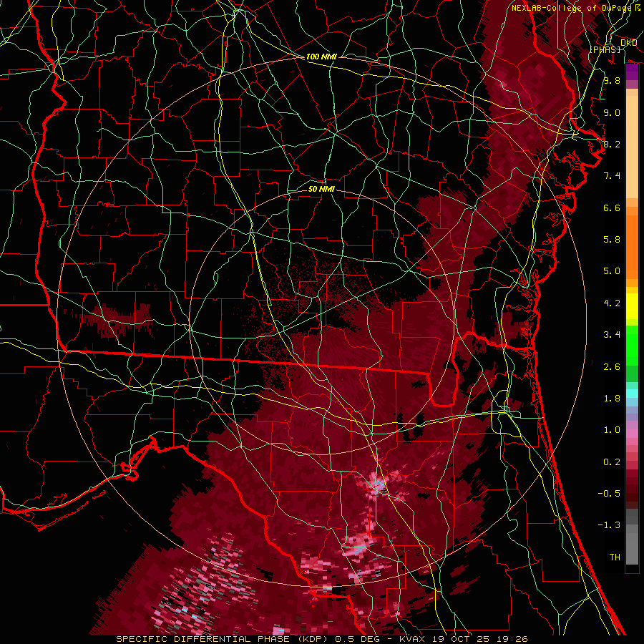The width and height of the screenshot is (644, 644).
Task: Pick the cyan segment of the color bar
Action: 632,394
